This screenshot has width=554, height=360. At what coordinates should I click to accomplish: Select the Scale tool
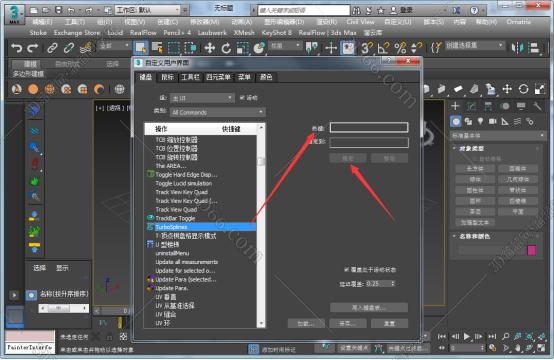click(x=243, y=48)
